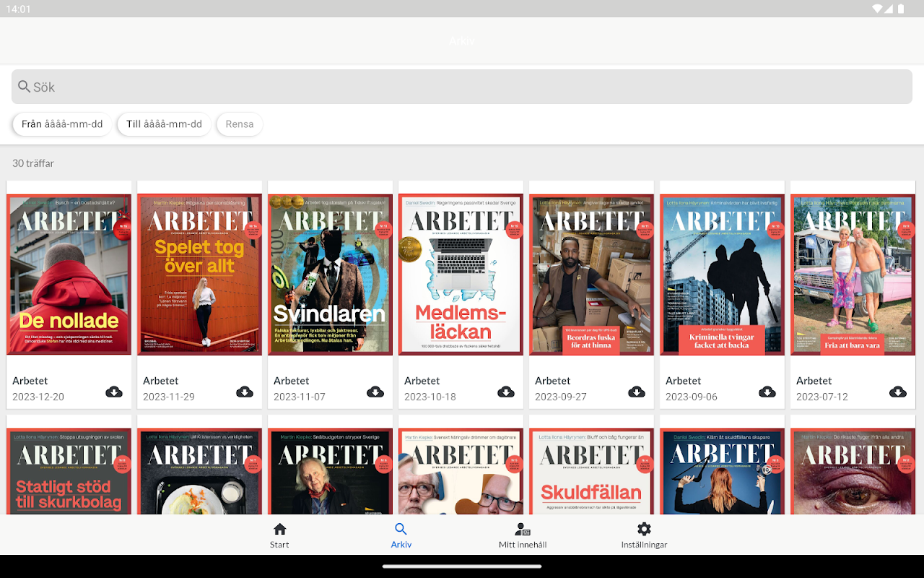Open the 'Kläm åt skuldfällans skapare' cover
Viewport: 924px width, 578px height.
point(723,471)
